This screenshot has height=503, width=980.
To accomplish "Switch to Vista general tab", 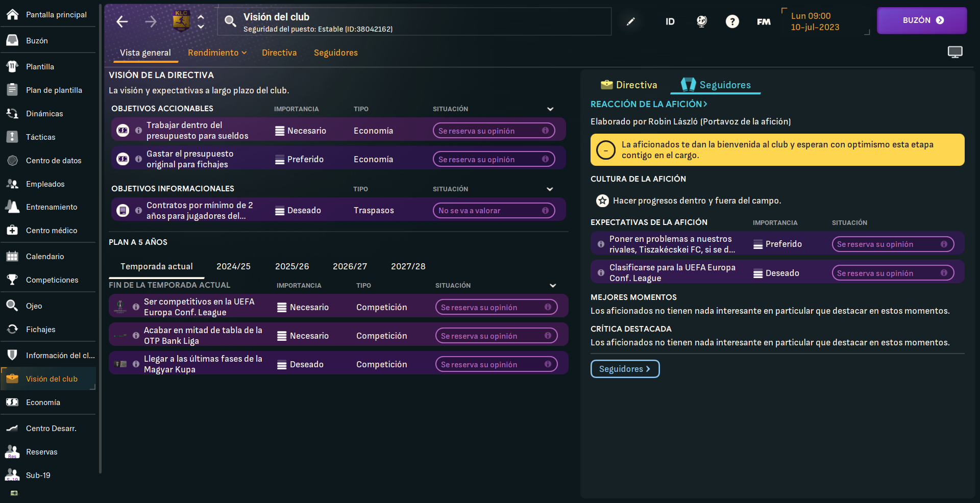I will click(x=145, y=53).
